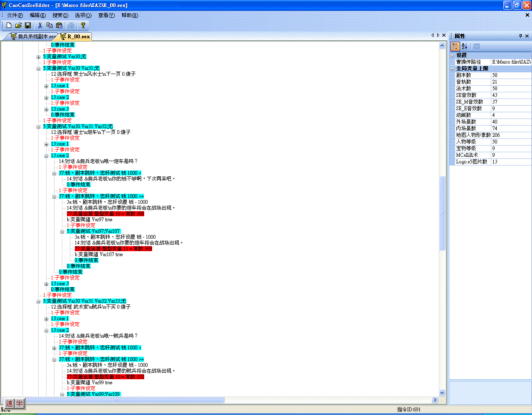Click the New file toolbar icon

coord(9,25)
